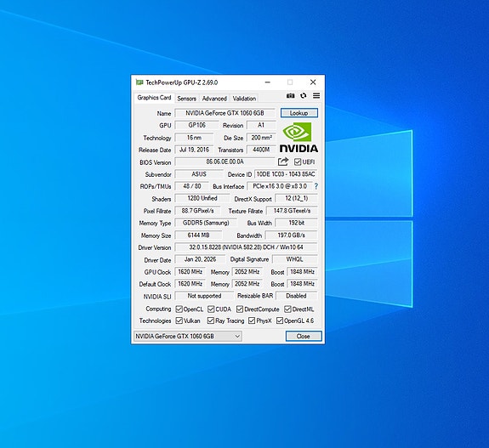489x448 pixels.
Task: Click the Revision value A1
Action: pyautogui.click(x=261, y=125)
